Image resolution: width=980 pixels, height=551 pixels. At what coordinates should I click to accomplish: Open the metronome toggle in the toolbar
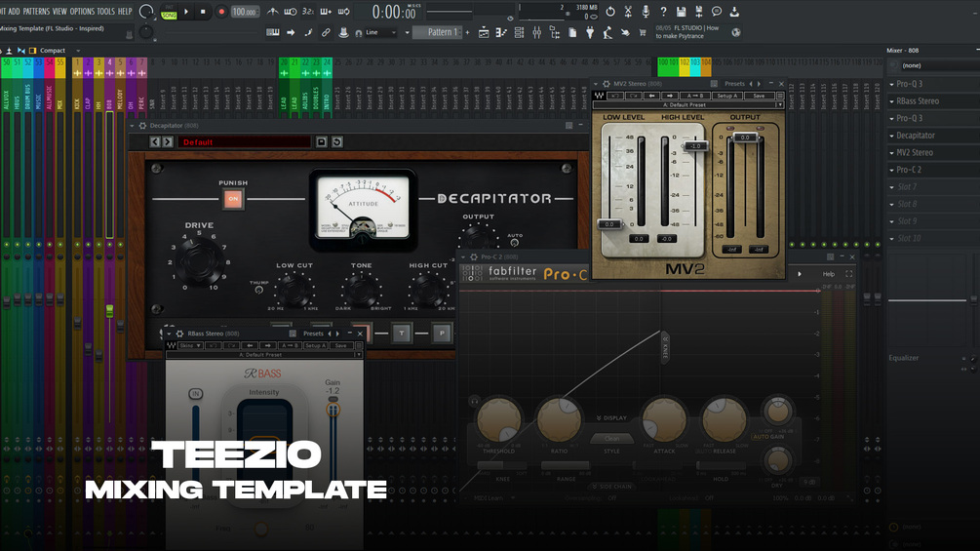(273, 12)
